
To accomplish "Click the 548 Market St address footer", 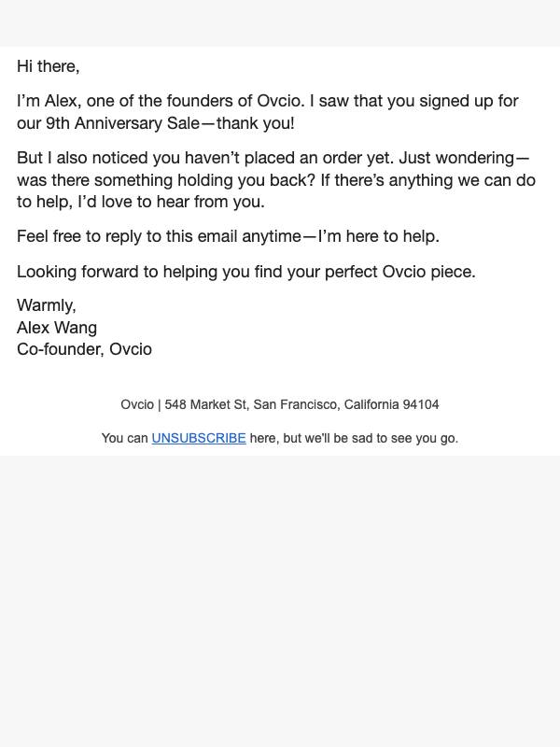I will click(279, 404).
